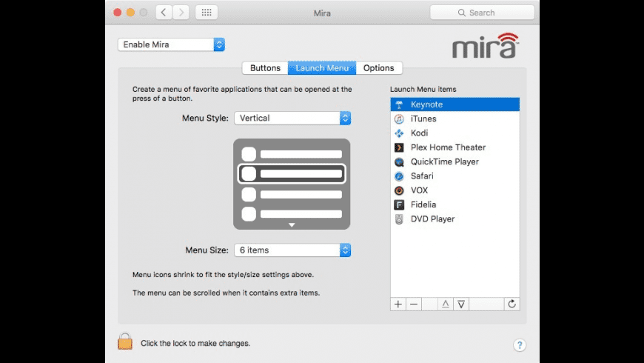Switch to the Buttons tab
The width and height of the screenshot is (644, 363).
pyautogui.click(x=265, y=68)
